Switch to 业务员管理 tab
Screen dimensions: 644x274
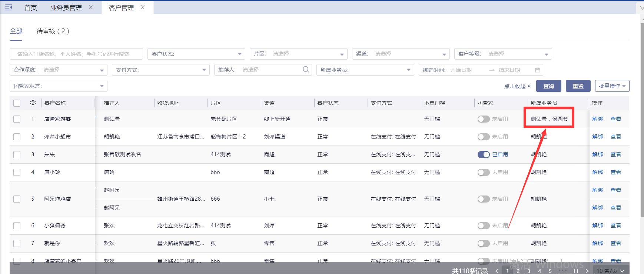pos(66,7)
